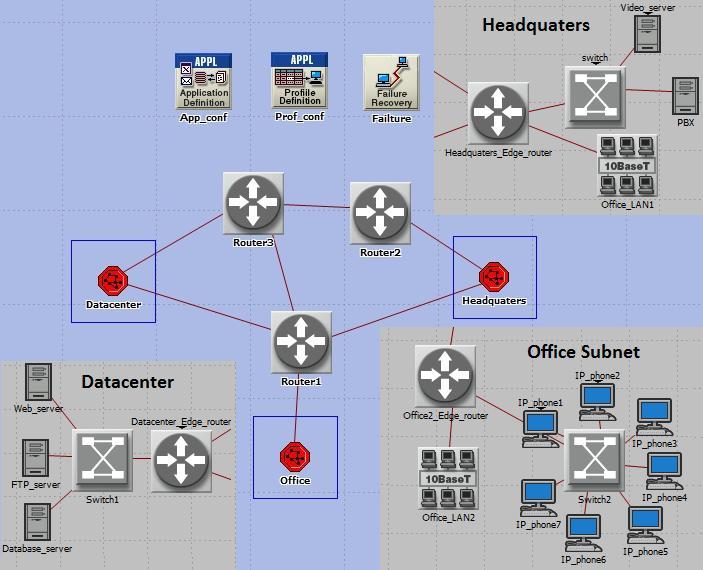Click the IP_phone7 workstation icon

tap(539, 498)
